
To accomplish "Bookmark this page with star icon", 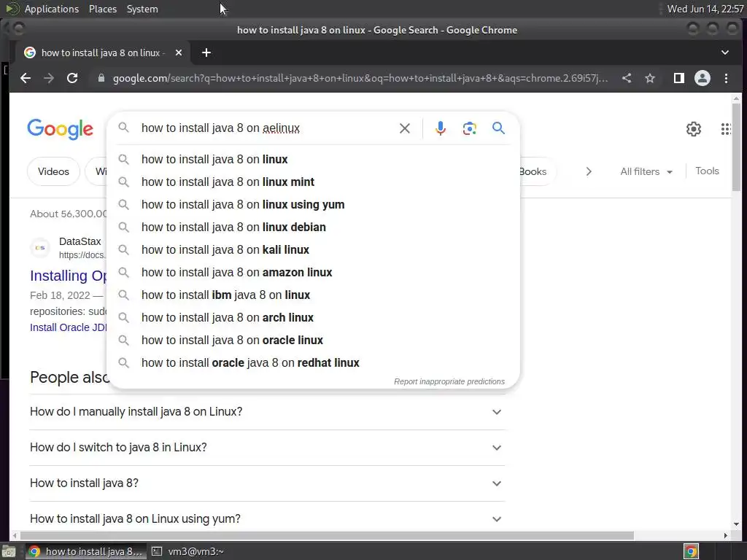I will [x=650, y=78].
